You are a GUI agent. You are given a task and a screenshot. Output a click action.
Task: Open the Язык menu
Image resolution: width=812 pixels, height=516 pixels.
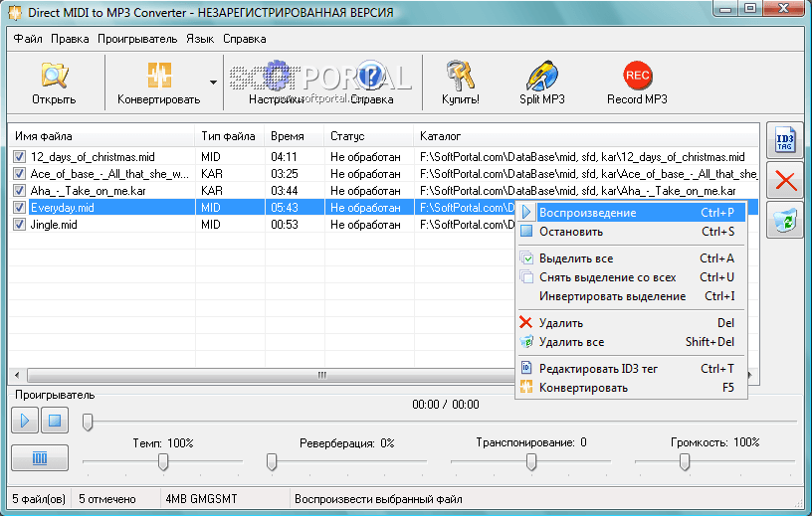(200, 39)
